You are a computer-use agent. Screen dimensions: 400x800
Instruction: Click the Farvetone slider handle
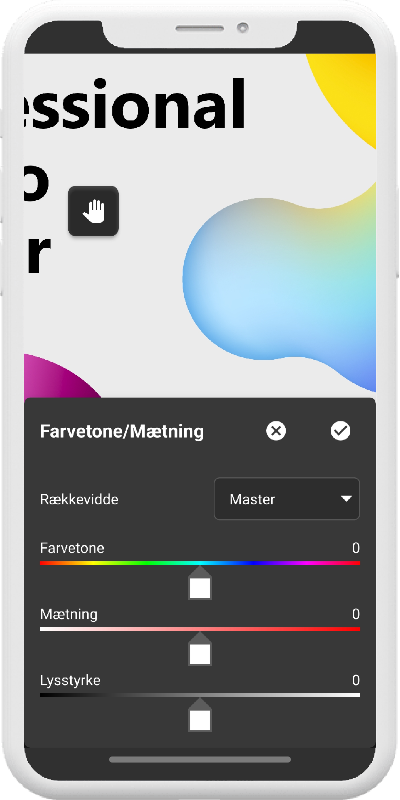(200, 584)
